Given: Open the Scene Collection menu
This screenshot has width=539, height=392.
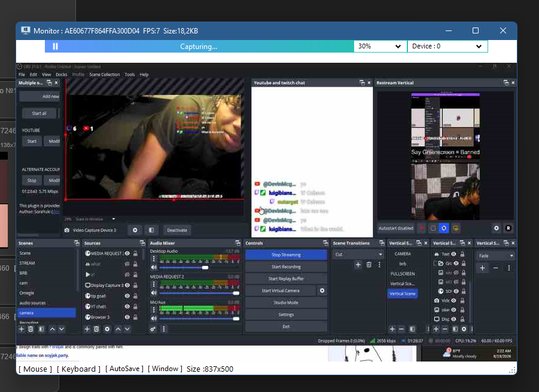Looking at the screenshot, I should pyautogui.click(x=105, y=75).
